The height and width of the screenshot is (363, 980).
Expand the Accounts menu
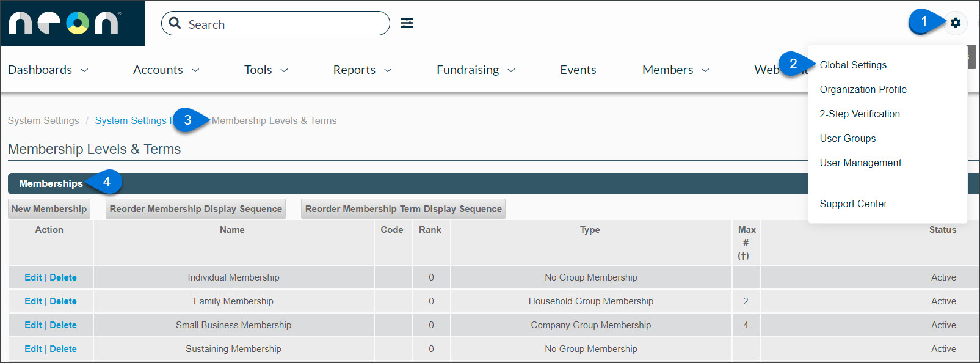[x=166, y=70]
